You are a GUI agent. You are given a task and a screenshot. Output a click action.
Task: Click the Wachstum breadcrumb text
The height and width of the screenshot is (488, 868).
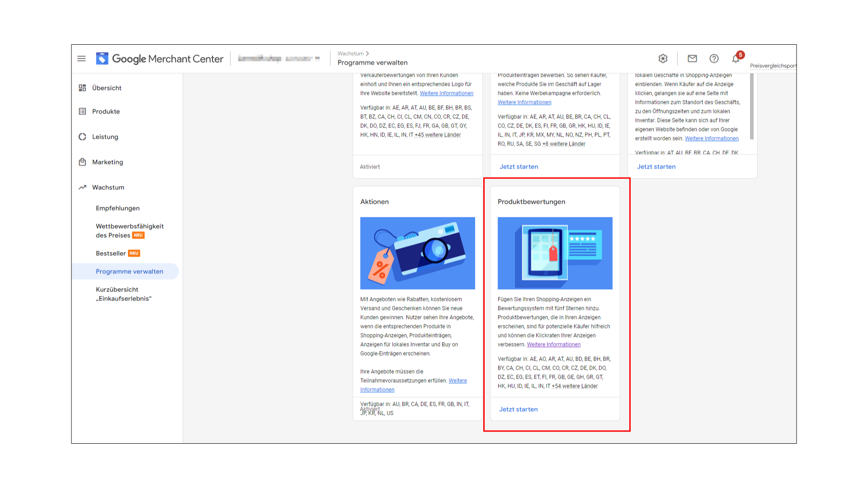pos(350,53)
